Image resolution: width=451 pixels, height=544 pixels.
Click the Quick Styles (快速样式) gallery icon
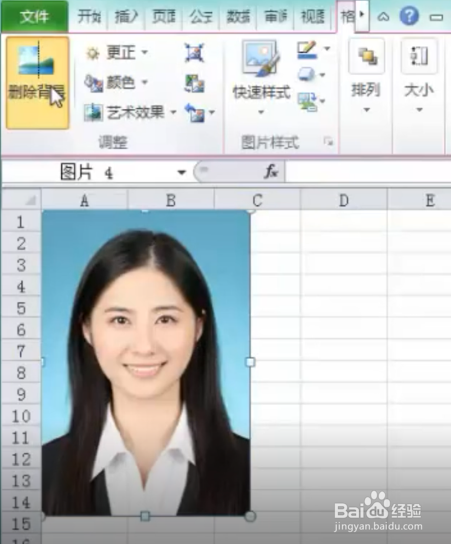click(x=261, y=58)
